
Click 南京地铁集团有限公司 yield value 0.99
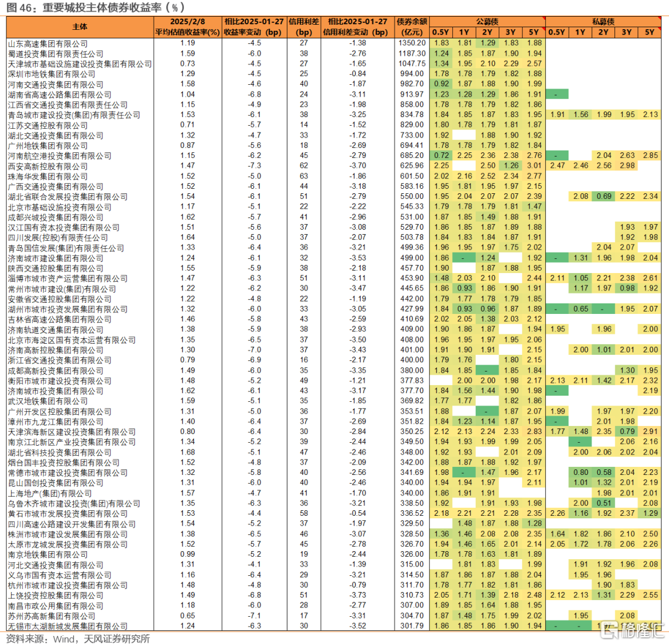pyautogui.click(x=187, y=554)
